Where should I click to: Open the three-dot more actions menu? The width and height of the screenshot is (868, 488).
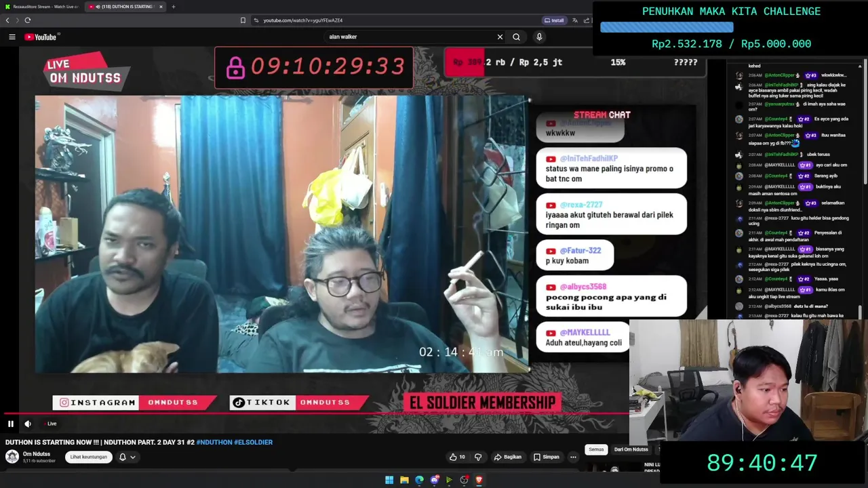pos(573,457)
